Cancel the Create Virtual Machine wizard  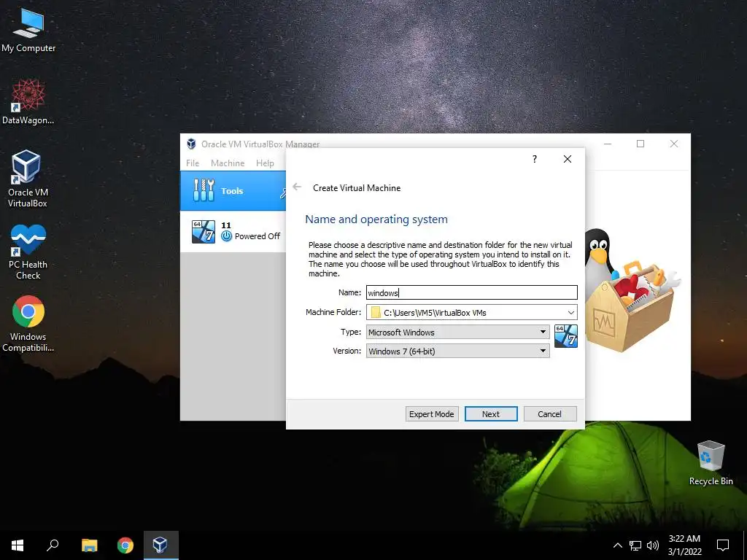[550, 414]
